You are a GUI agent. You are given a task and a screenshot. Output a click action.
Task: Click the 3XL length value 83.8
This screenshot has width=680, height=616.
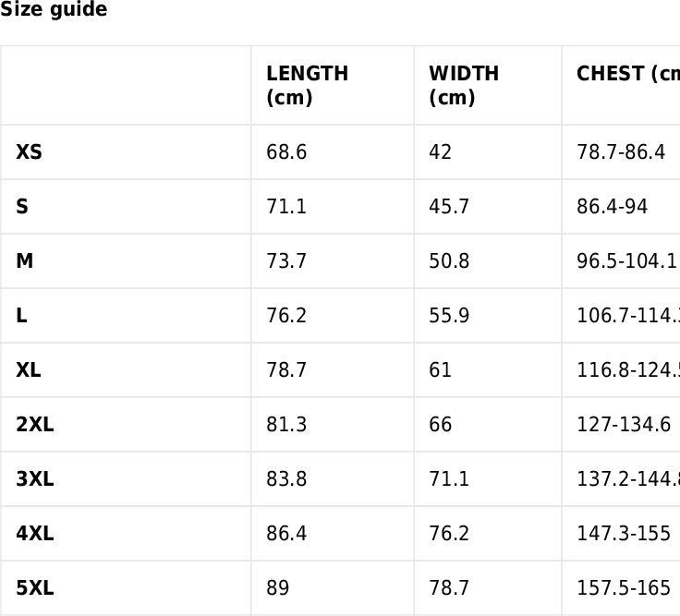286,479
